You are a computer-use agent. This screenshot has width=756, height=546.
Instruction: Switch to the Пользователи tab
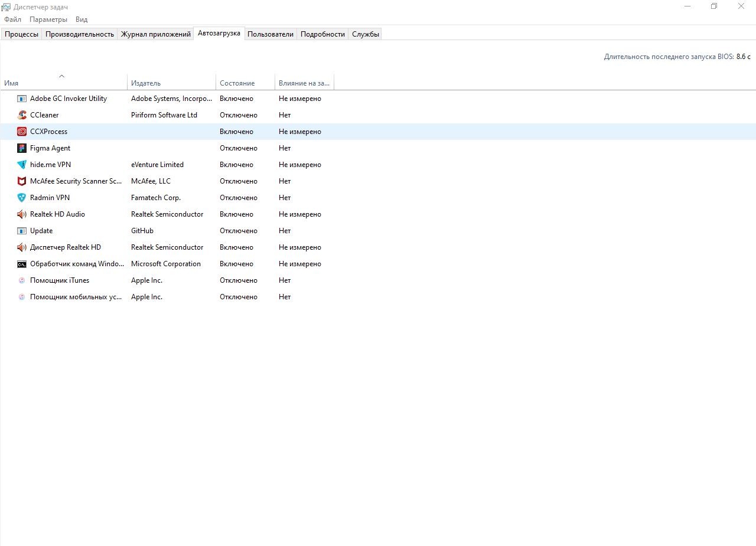(x=271, y=34)
